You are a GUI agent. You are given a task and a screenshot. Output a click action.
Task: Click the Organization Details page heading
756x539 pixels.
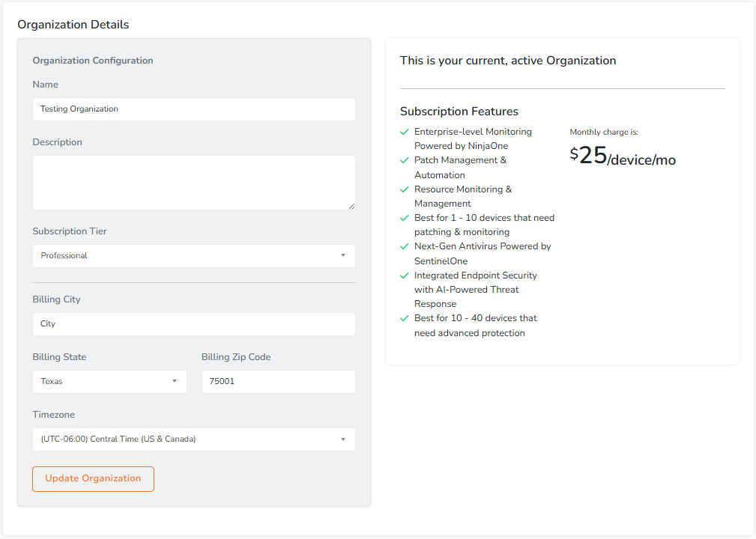[x=73, y=25]
